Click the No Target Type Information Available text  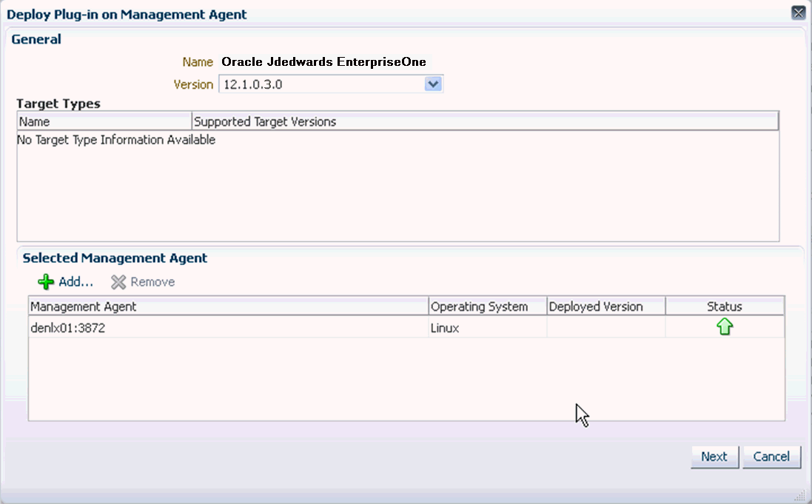click(116, 140)
